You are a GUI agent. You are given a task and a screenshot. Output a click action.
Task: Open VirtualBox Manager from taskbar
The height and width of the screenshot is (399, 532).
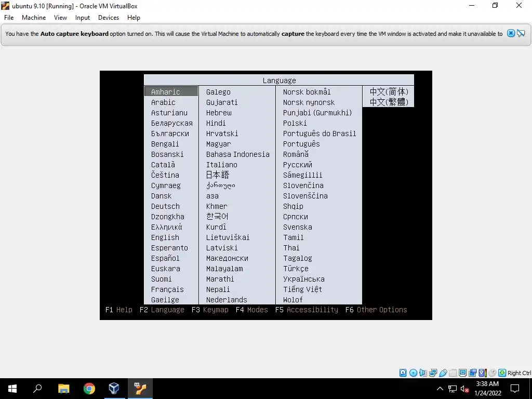pos(114,389)
